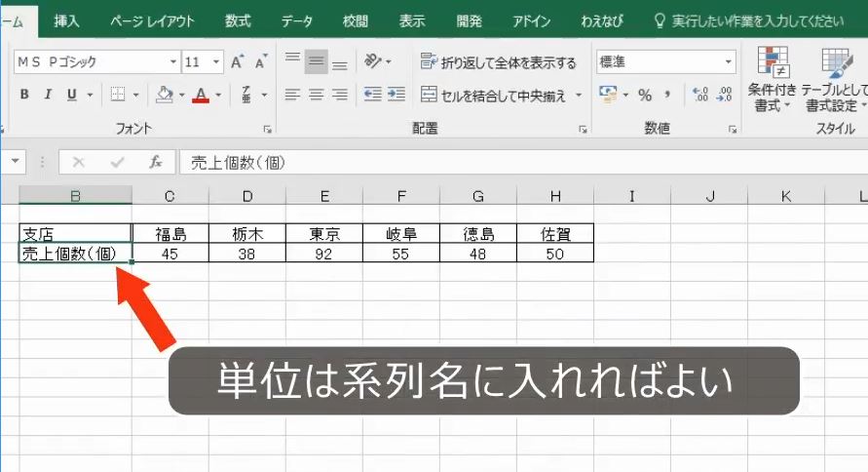Decrease font size icon
868x472 pixels.
(261, 62)
